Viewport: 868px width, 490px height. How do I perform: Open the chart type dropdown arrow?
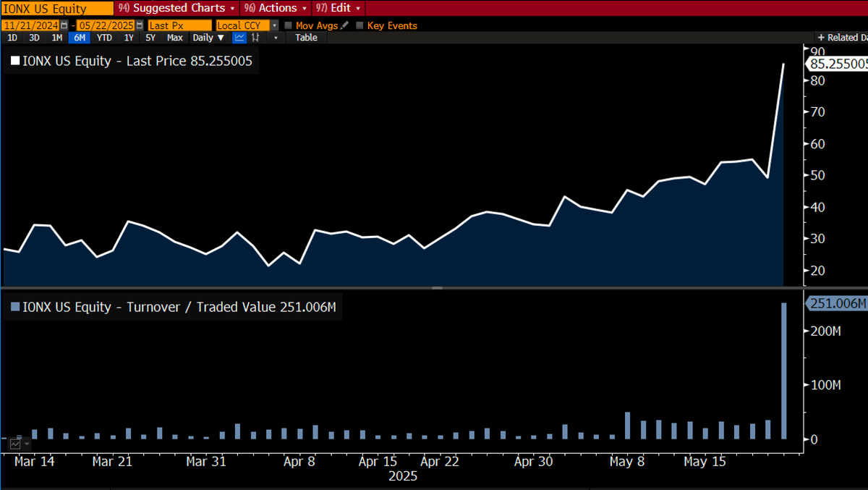(276, 38)
